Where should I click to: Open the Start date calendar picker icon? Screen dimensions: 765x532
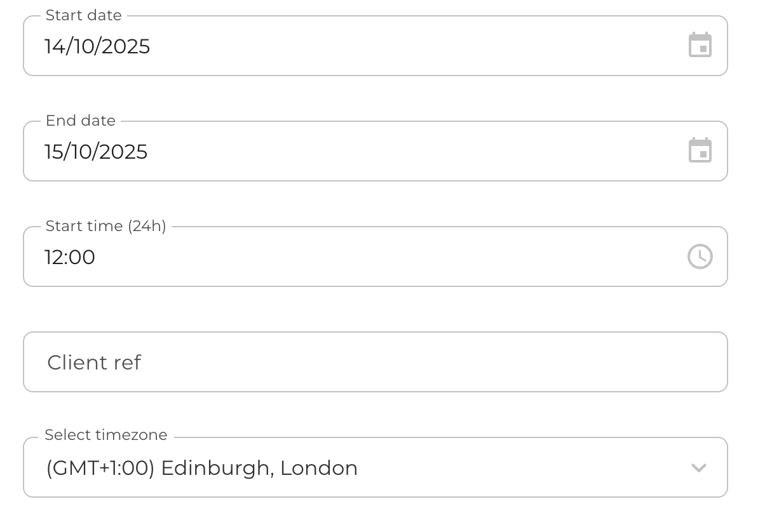point(700,46)
